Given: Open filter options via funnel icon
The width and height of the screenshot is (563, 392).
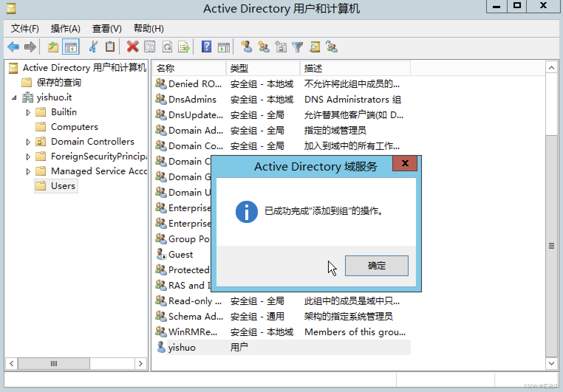Looking at the screenshot, I should tap(297, 47).
